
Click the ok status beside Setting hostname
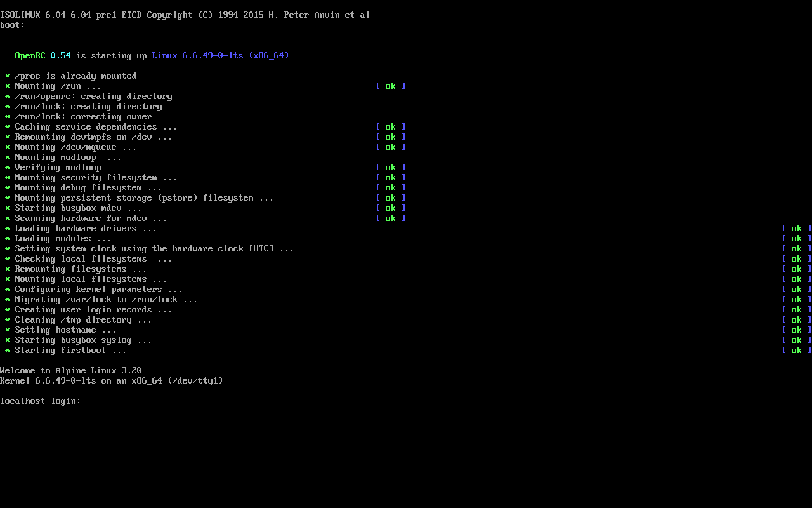[796, 330]
